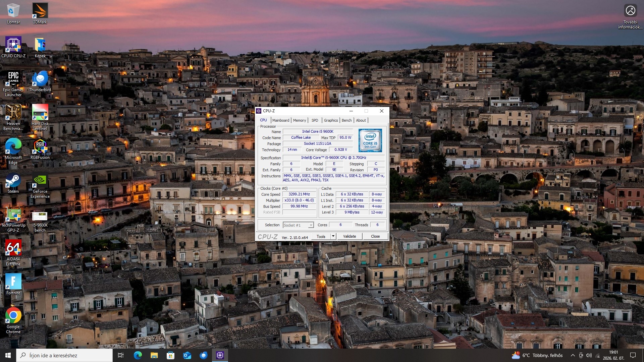Open the volume icon in system tray
Image resolution: width=644 pixels, height=362 pixels.
click(589, 355)
